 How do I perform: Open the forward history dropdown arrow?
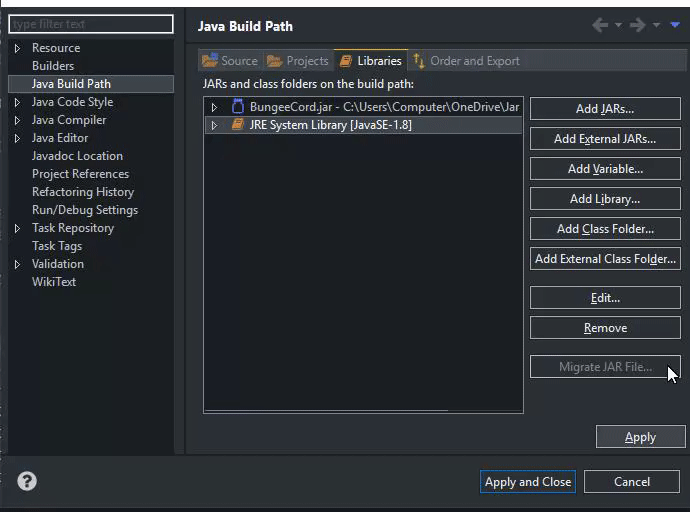tap(656, 25)
